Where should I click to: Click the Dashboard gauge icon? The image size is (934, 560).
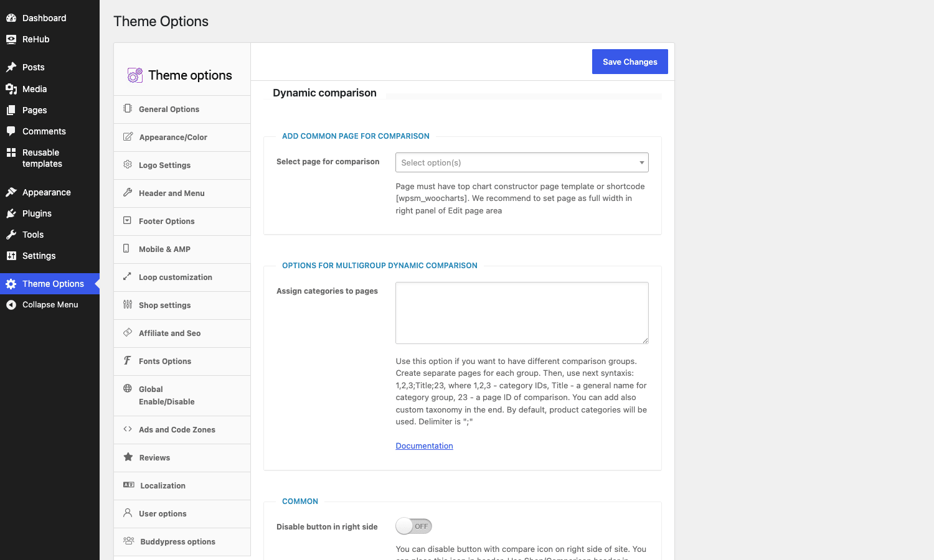click(x=11, y=18)
